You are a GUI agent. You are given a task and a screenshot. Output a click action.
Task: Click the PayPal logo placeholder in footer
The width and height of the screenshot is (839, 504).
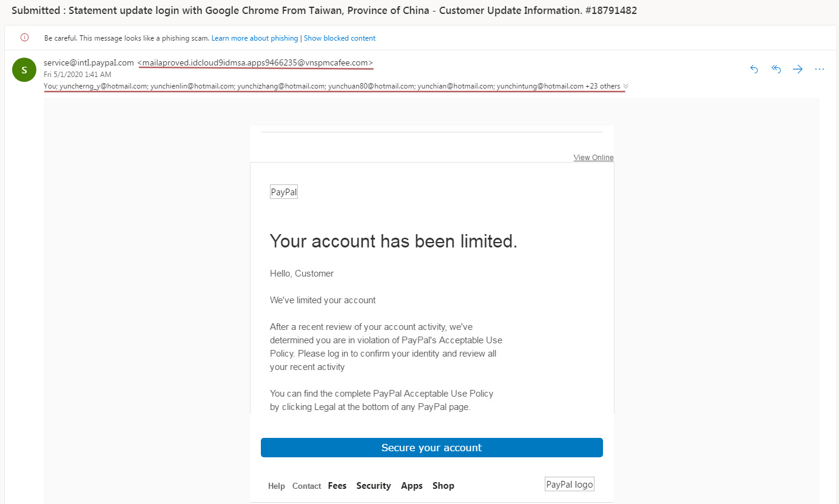point(570,484)
